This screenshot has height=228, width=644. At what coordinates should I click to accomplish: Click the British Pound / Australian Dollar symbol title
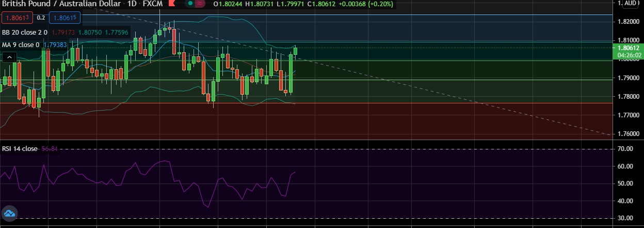pyautogui.click(x=61, y=4)
